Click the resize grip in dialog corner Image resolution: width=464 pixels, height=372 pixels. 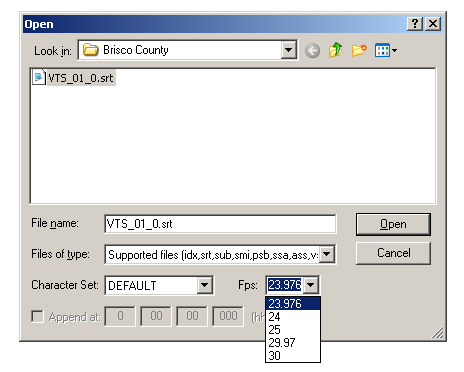pyautogui.click(x=437, y=332)
